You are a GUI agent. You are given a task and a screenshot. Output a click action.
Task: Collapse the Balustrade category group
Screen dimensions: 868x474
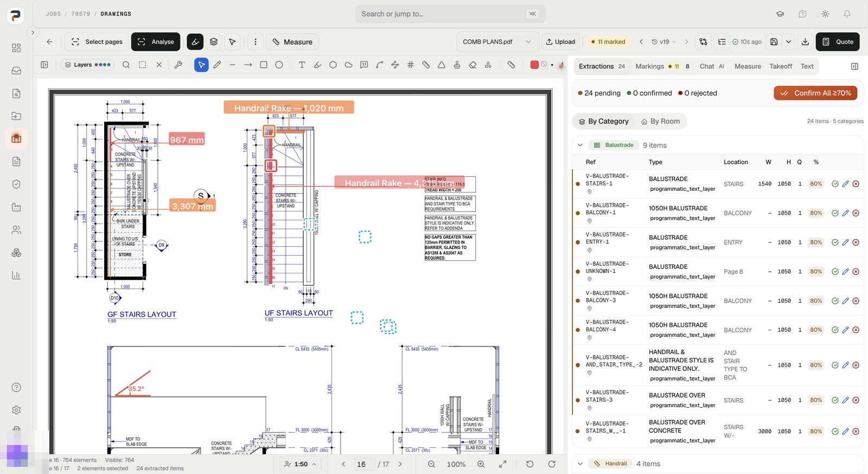580,145
